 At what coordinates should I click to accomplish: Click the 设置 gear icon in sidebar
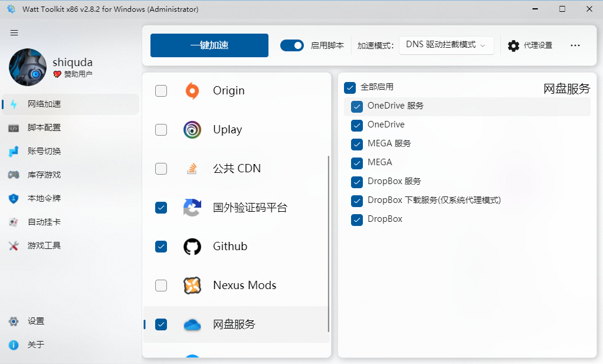tap(14, 322)
